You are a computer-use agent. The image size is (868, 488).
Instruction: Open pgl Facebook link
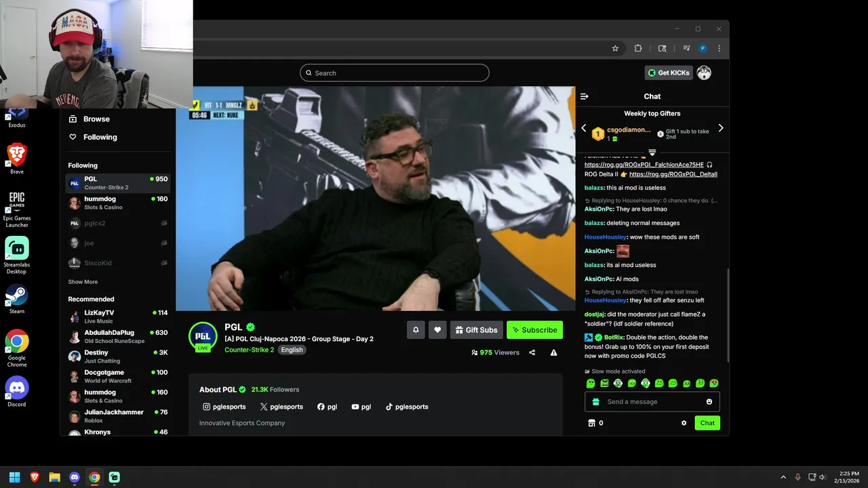point(327,407)
